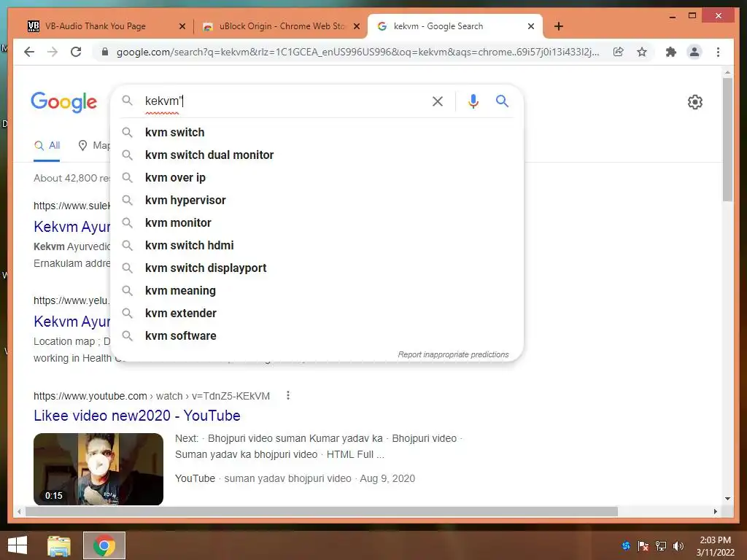Click the address bar URL
Screen dimensions: 747x560
coord(357,52)
